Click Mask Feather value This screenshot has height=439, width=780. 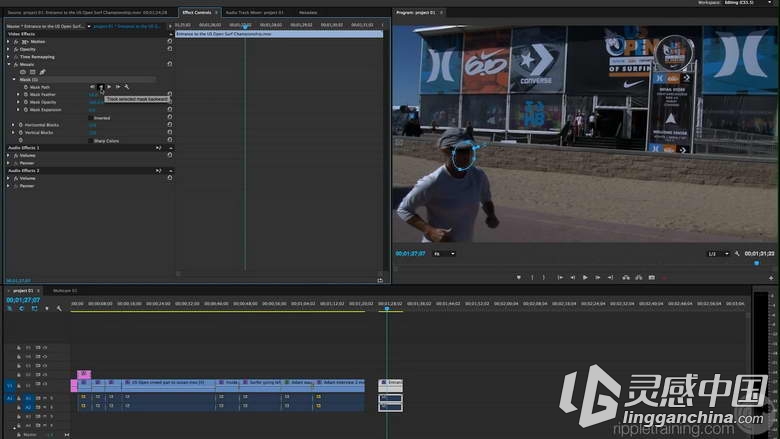click(93, 94)
